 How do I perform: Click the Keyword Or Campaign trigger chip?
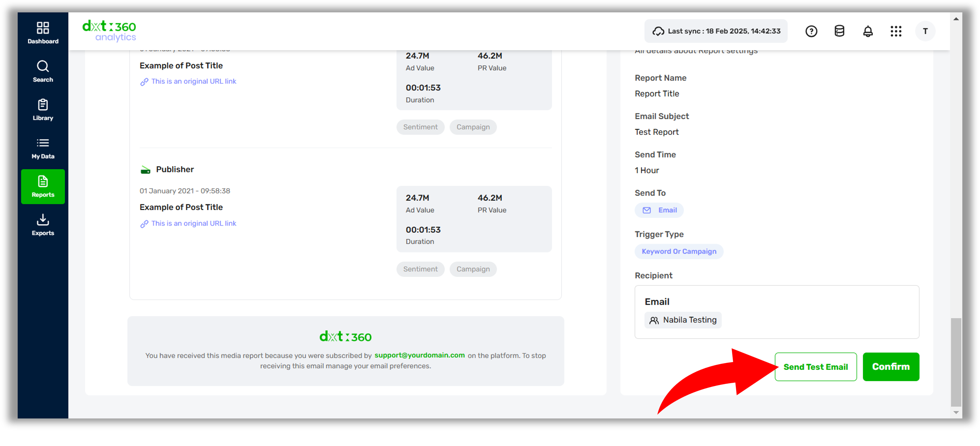click(679, 252)
